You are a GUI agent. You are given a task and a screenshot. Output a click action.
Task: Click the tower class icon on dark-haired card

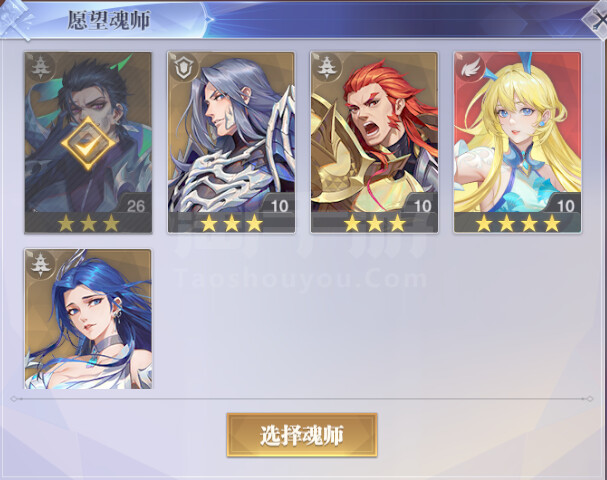(40, 67)
